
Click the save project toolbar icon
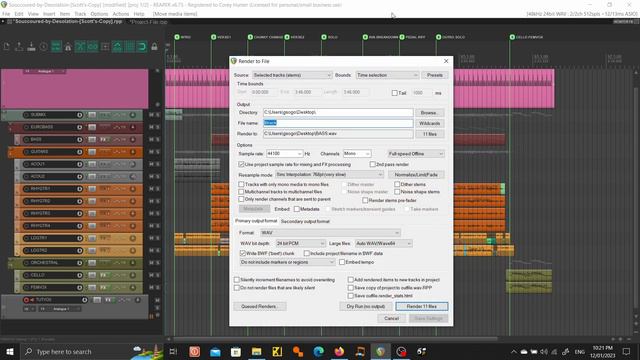click(x=31, y=47)
